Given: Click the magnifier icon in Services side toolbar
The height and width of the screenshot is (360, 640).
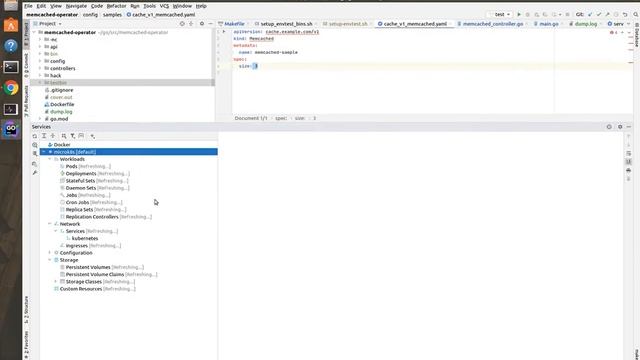Looking at the screenshot, I should tap(35, 145).
